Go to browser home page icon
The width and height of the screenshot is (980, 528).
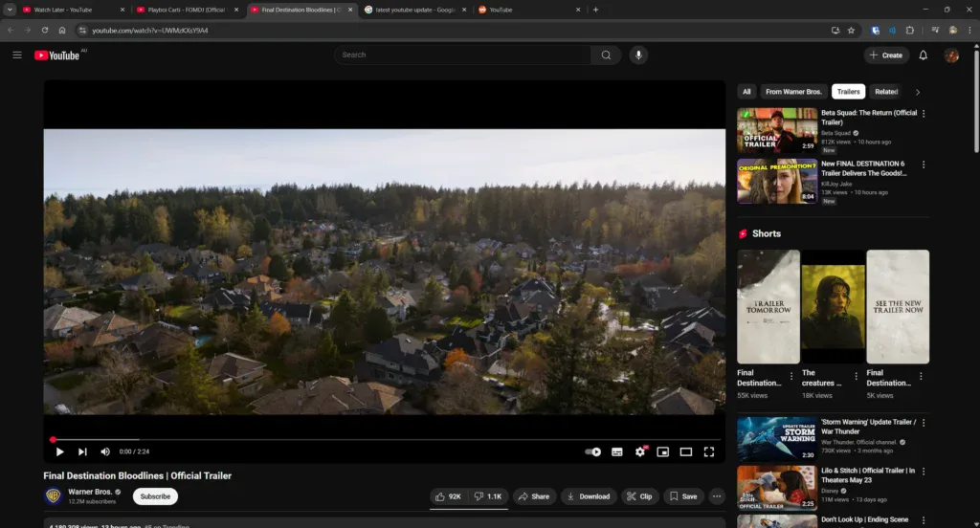[x=62, y=30]
